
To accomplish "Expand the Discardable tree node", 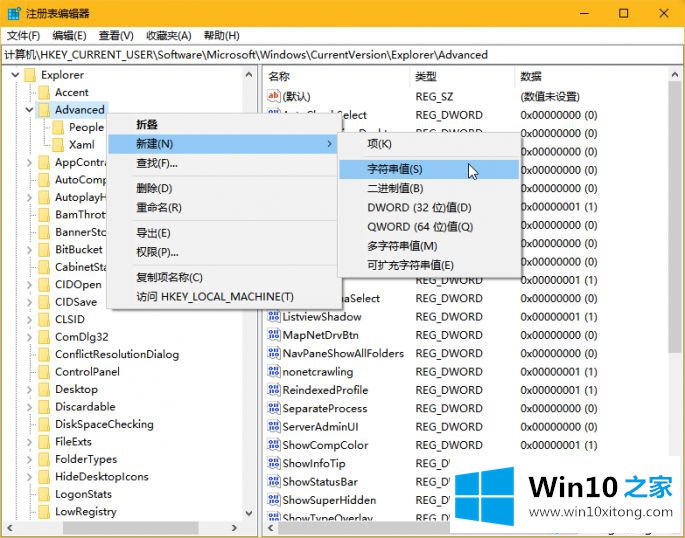I will pos(29,407).
